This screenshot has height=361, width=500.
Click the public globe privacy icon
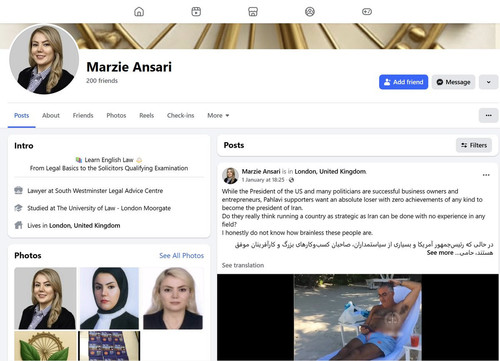291,180
